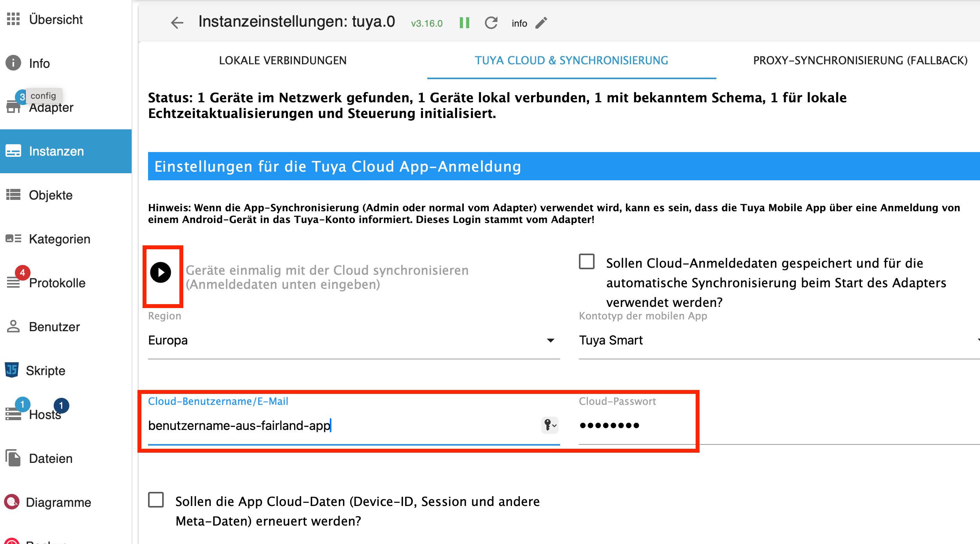Open the Übersicht grid icon
The image size is (980, 544).
pos(13,19)
